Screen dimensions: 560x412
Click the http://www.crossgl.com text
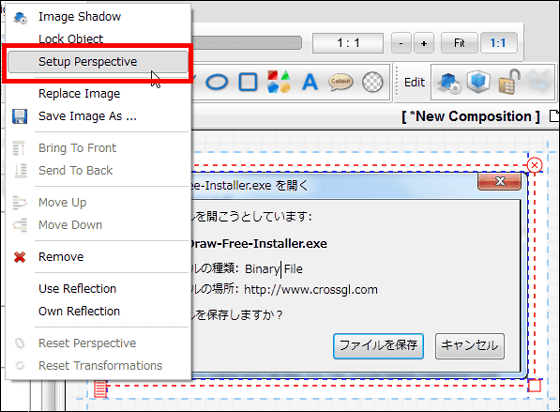click(310, 290)
